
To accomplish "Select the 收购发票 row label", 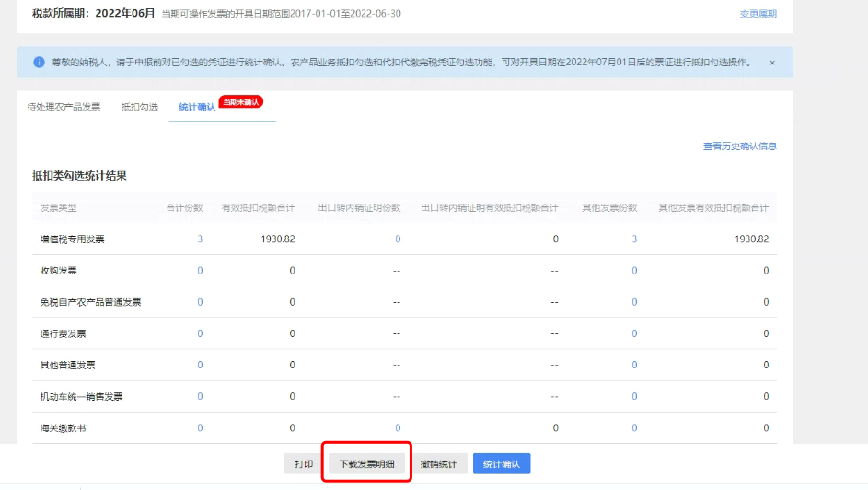I will coord(58,271).
